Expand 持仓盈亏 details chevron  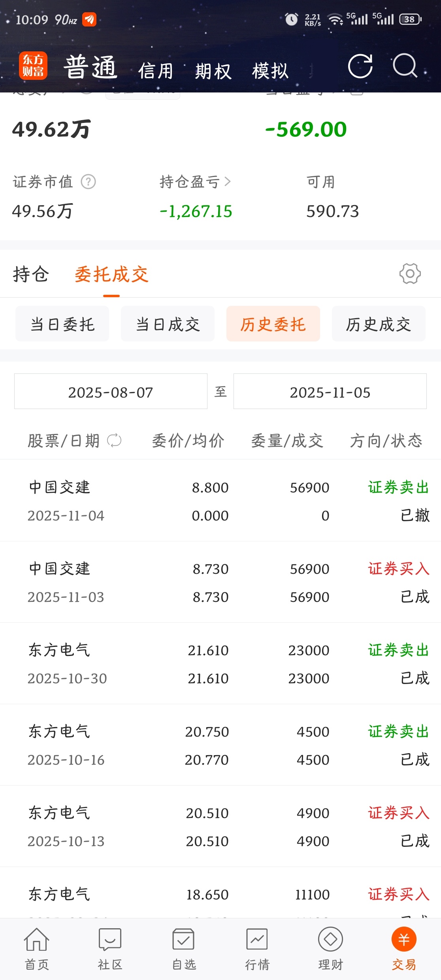pos(228,182)
